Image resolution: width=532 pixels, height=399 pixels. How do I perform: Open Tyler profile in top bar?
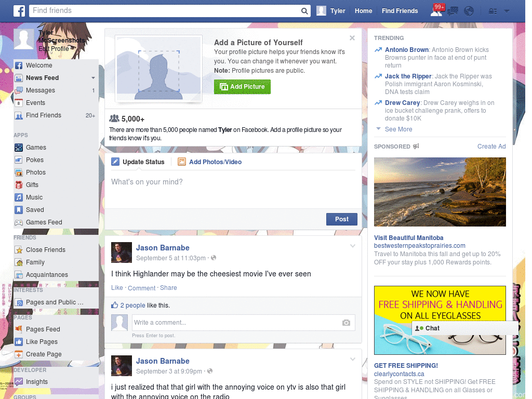pos(331,11)
